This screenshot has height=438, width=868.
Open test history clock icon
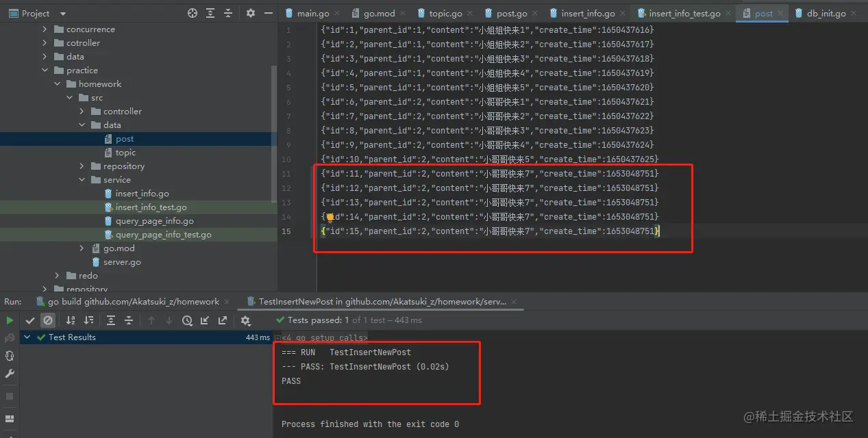coord(187,320)
